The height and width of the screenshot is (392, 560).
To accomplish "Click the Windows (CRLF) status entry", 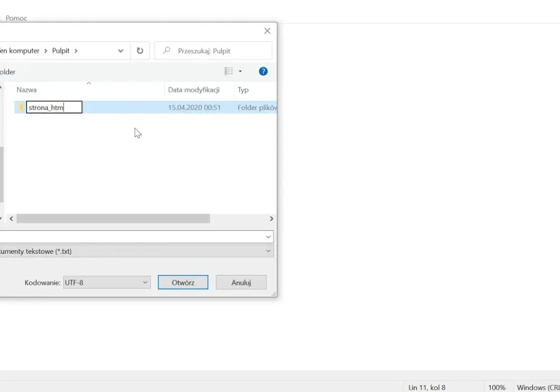I will (538, 388).
